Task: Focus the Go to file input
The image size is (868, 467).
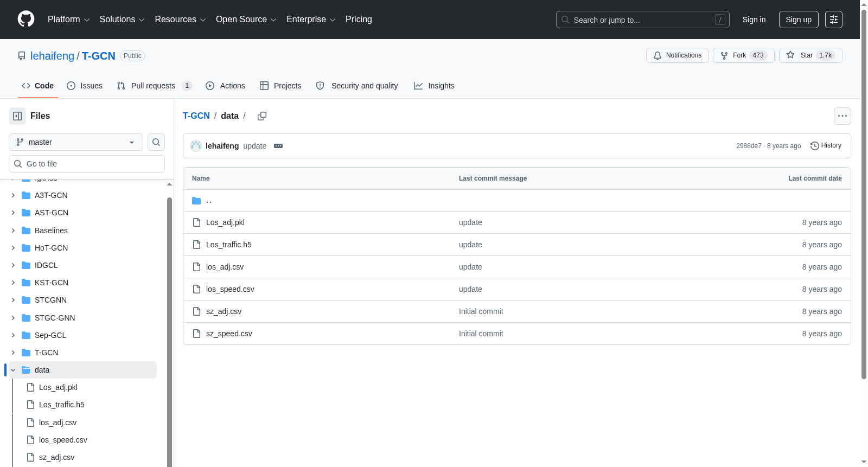Action: coord(87,164)
